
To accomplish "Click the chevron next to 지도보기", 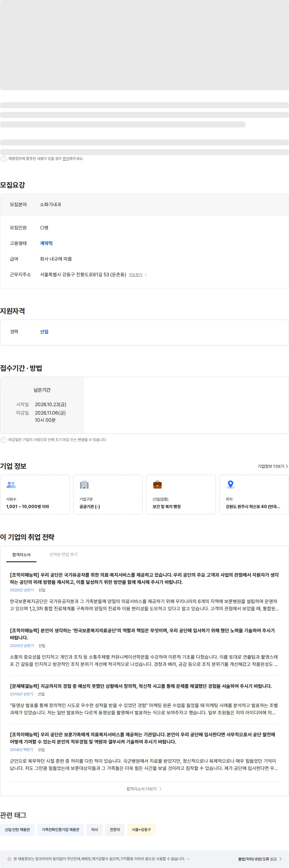I will 146,275.
